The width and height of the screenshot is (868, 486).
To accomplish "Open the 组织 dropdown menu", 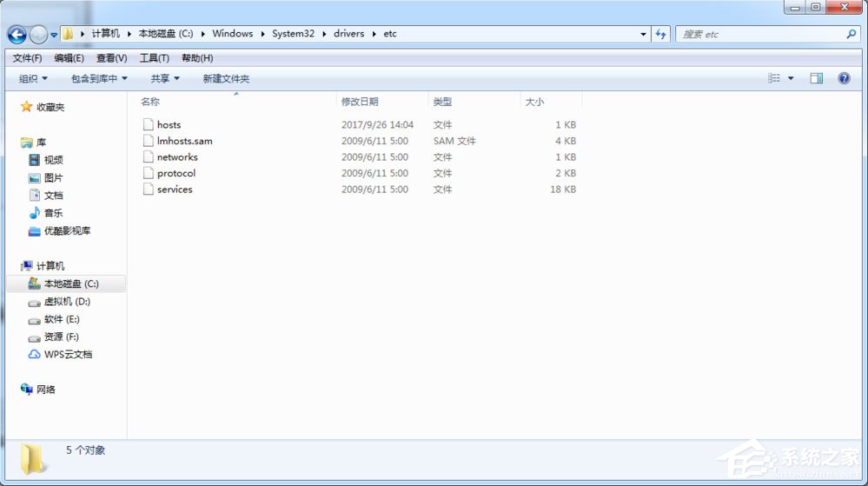I will (x=34, y=78).
